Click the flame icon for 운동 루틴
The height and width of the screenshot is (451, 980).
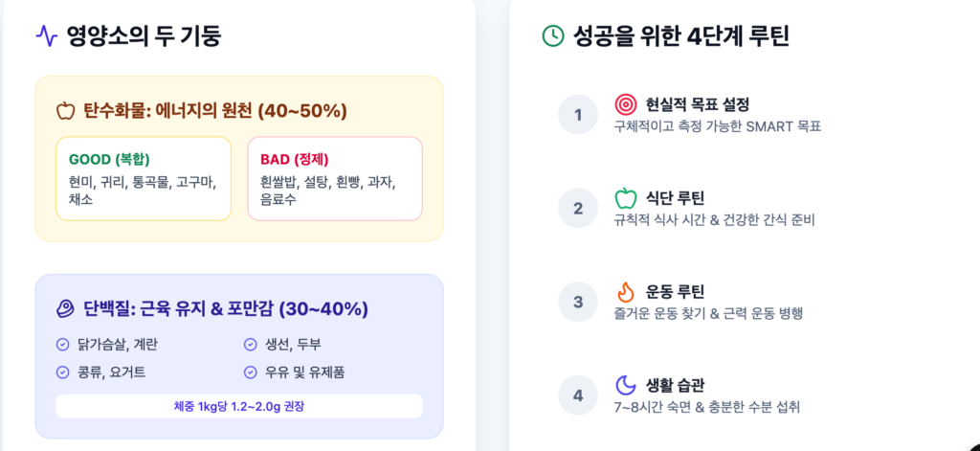(625, 292)
